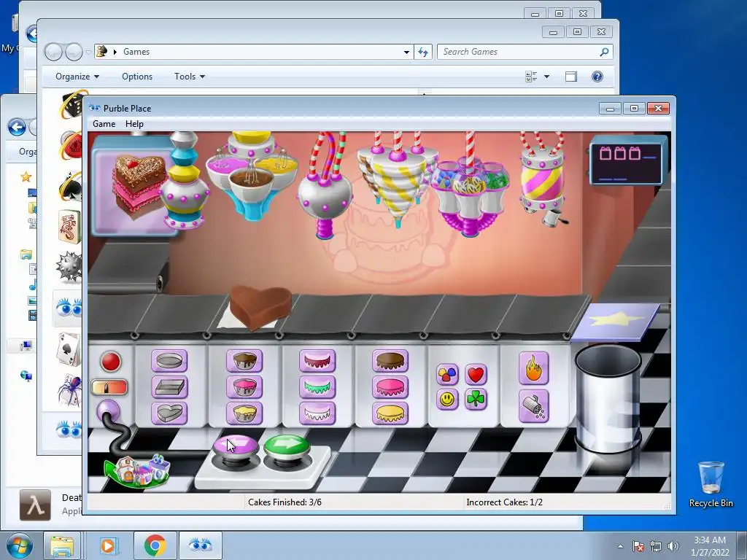The image size is (747, 560).
Task: Open the Game menu in Purble Place
Action: pyautogui.click(x=104, y=124)
